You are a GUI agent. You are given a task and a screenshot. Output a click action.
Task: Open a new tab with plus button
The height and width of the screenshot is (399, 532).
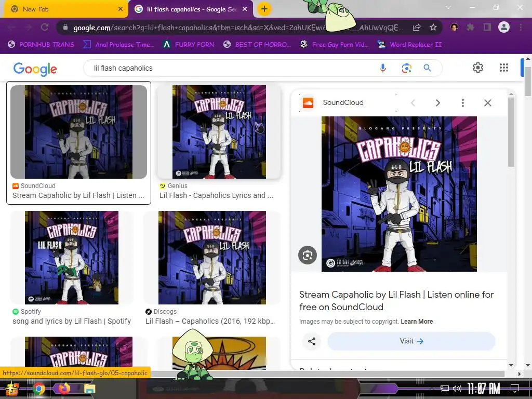tap(264, 9)
